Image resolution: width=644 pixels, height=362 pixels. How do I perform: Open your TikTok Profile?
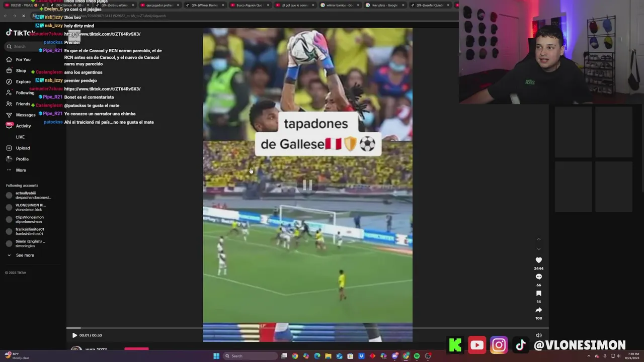(x=18, y=159)
